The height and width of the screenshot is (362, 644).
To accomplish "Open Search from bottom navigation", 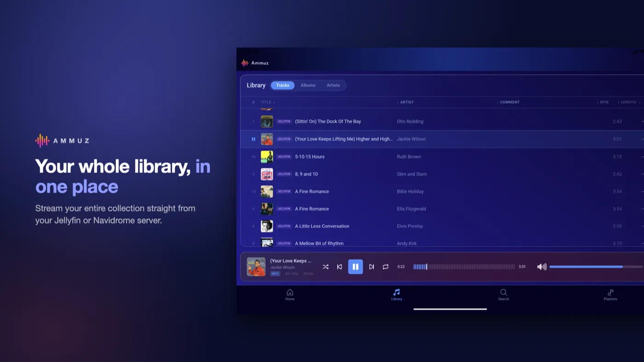I will click(x=504, y=295).
